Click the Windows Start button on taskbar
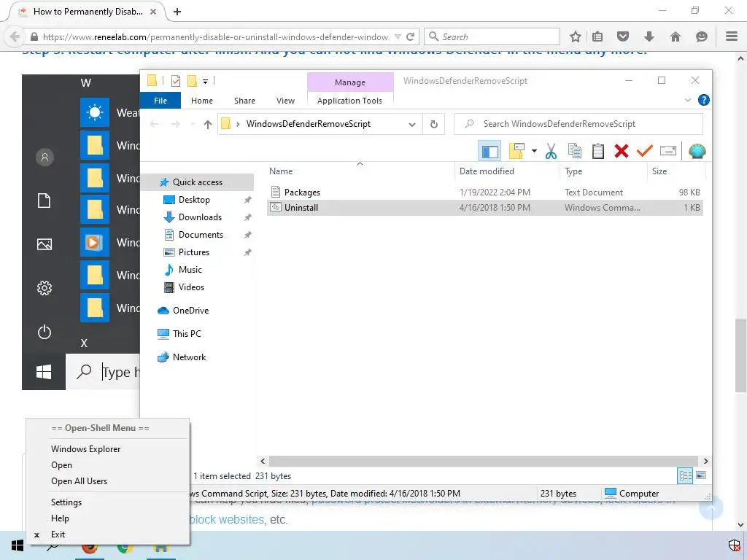The width and height of the screenshot is (747, 560). click(18, 545)
